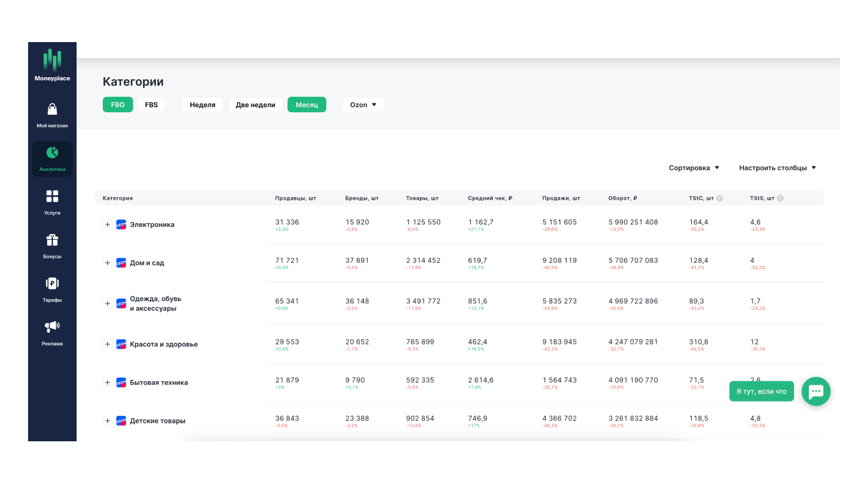Click the Я тут, если что button
Screen dimensions: 868x484
pos(761,392)
